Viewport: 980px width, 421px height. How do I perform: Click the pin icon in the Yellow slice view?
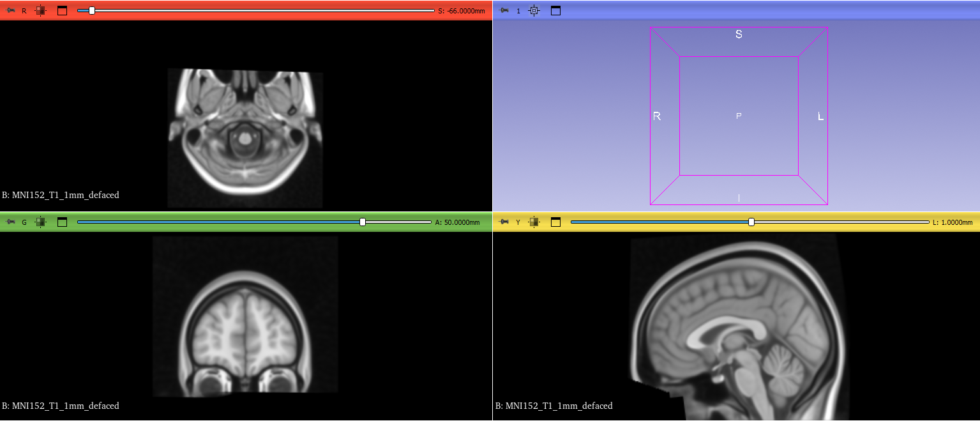tap(504, 222)
